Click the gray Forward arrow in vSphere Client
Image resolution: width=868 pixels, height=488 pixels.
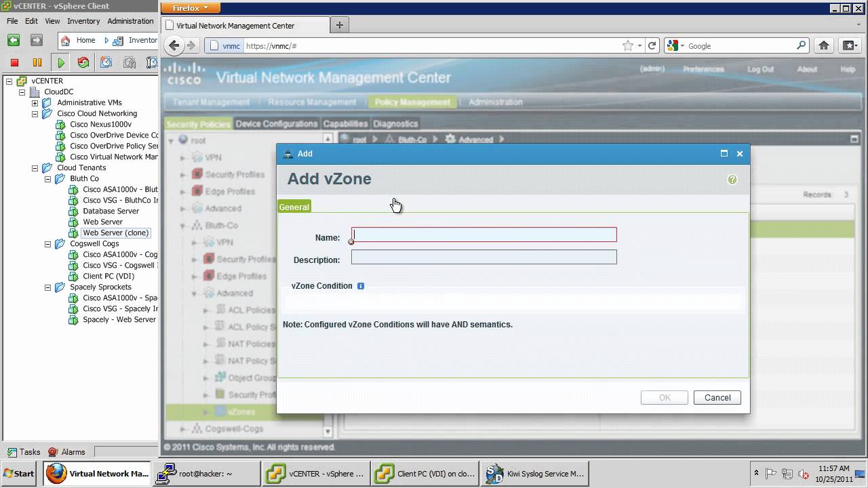click(x=37, y=40)
